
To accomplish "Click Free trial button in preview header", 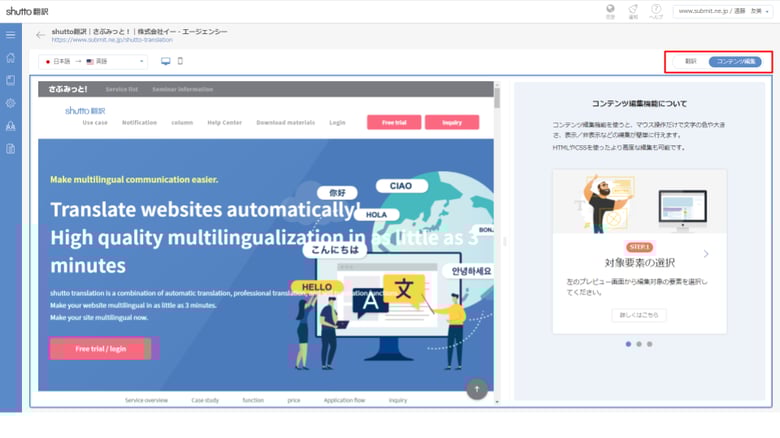I will tap(394, 122).
